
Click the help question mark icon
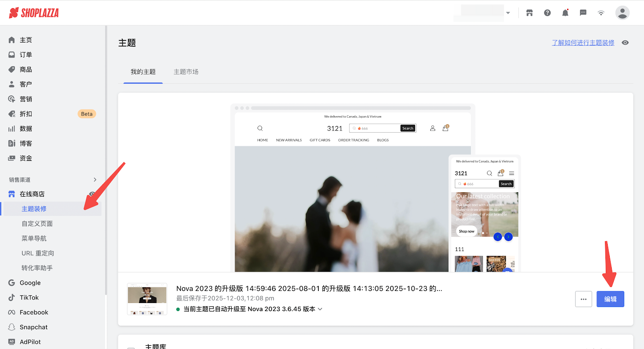[x=547, y=13]
